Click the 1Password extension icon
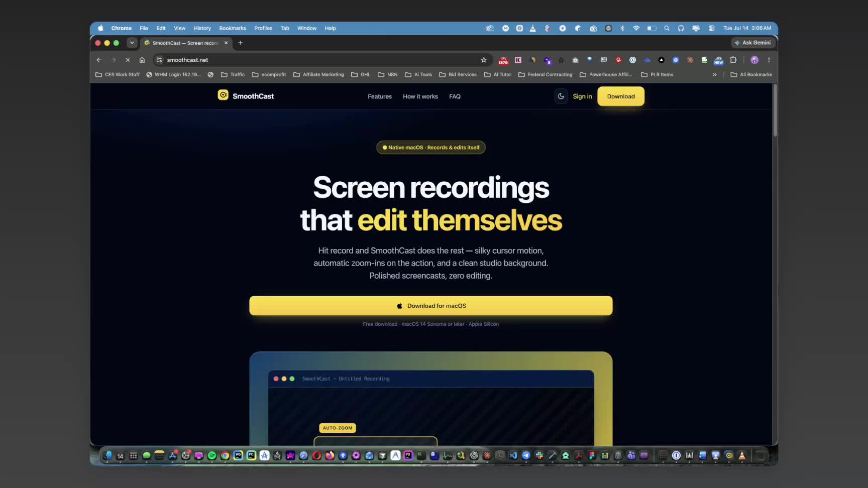The image size is (868, 488). [x=632, y=60]
